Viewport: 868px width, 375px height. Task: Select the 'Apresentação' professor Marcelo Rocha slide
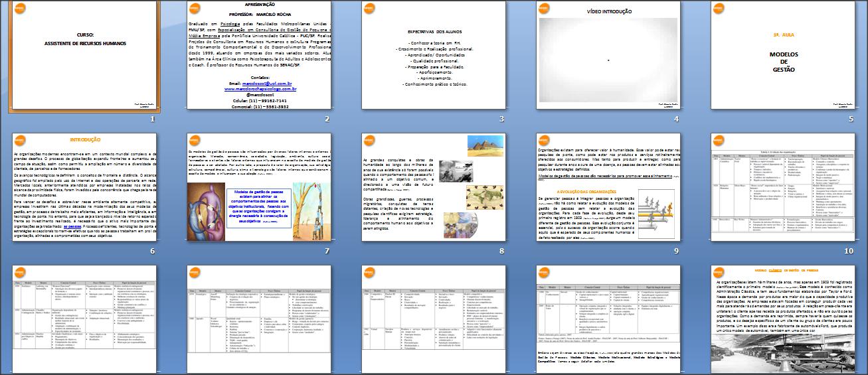259,54
